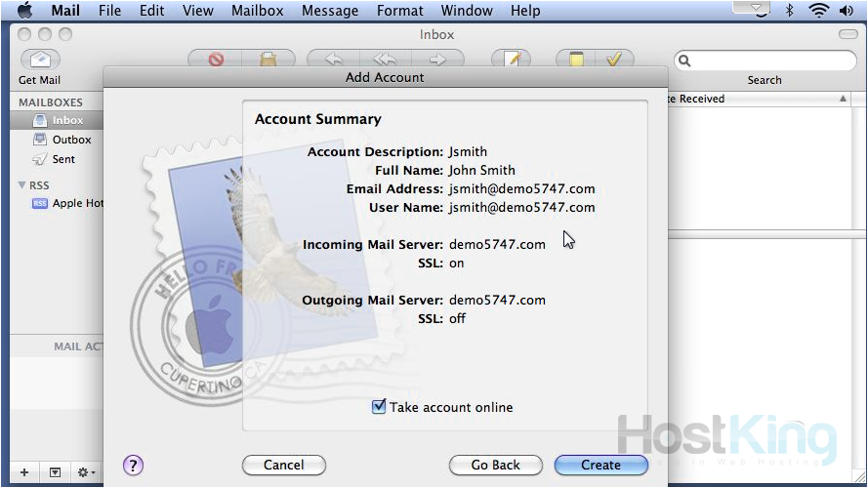The width and height of the screenshot is (868, 488).
Task: Open the Wi-Fi status menu
Action: click(x=818, y=11)
